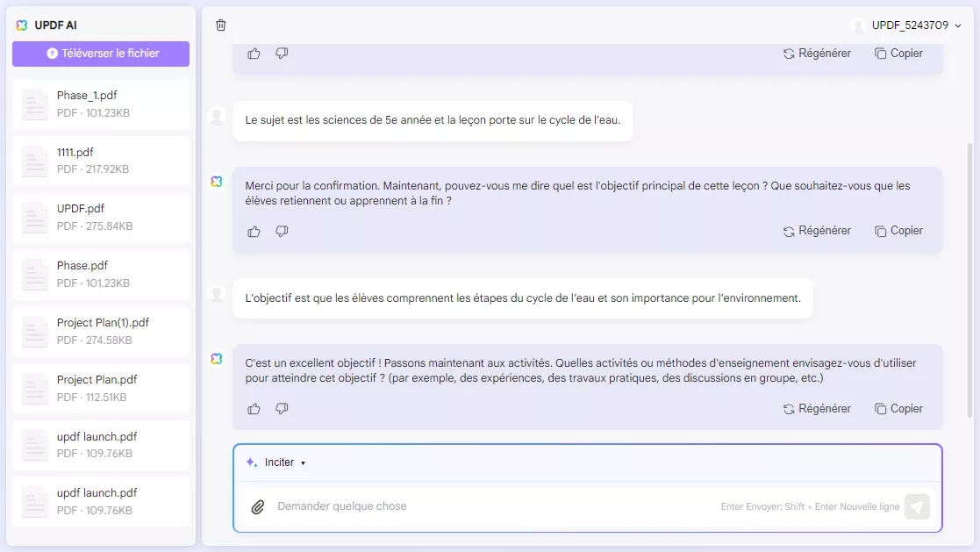Select Project Plan.pdf in the sidebar

pyautogui.click(x=100, y=387)
